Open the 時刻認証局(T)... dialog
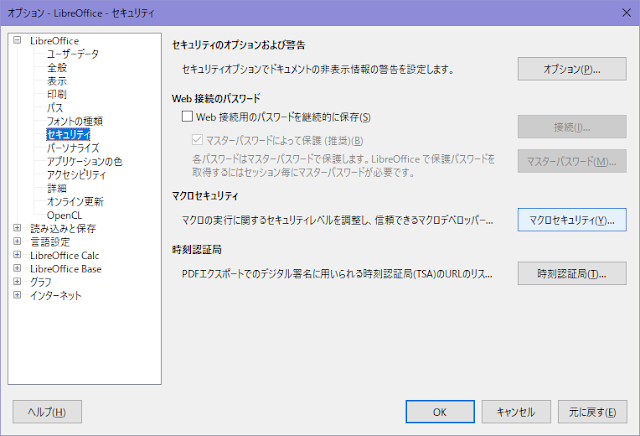Viewport: 640px width, 436px height. tap(572, 273)
